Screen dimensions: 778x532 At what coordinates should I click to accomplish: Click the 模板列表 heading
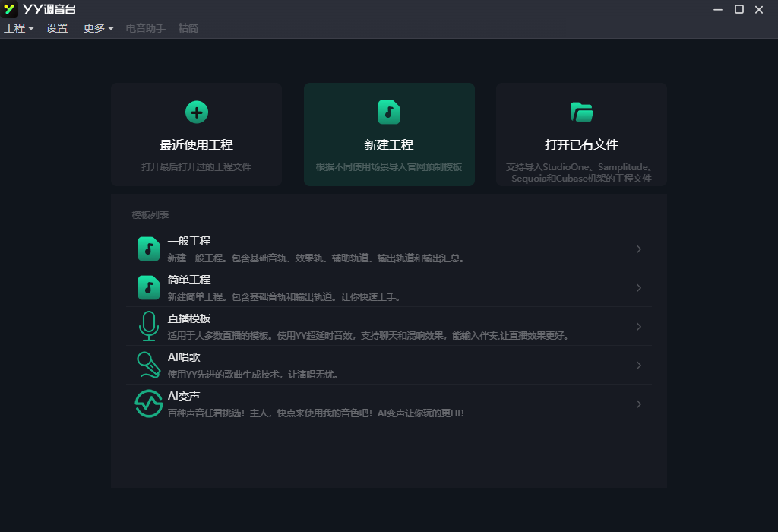point(150,215)
